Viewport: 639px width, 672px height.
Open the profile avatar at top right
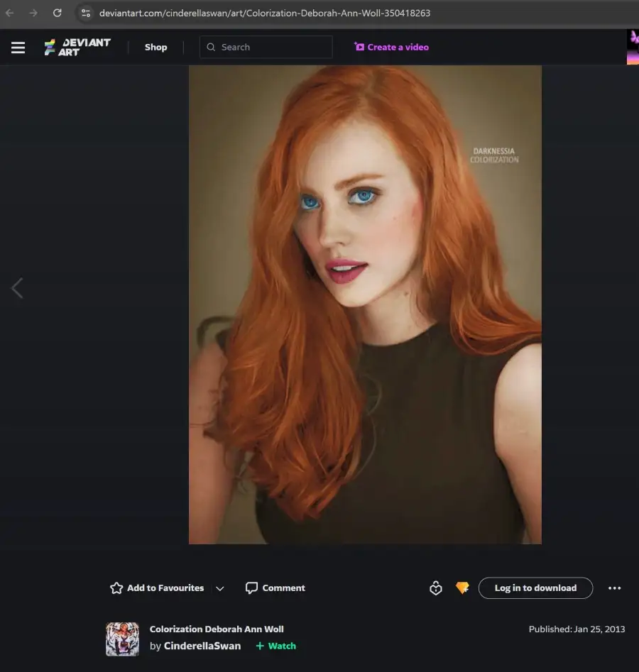(633, 47)
